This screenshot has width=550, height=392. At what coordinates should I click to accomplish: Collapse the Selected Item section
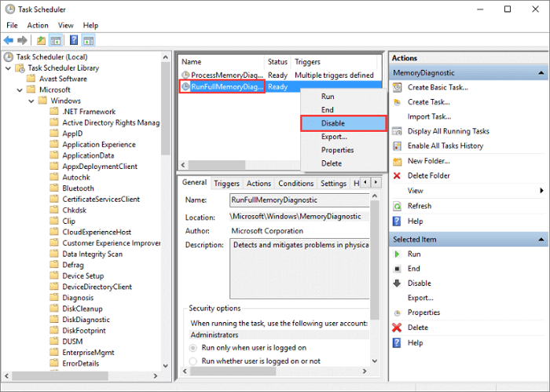coord(541,240)
